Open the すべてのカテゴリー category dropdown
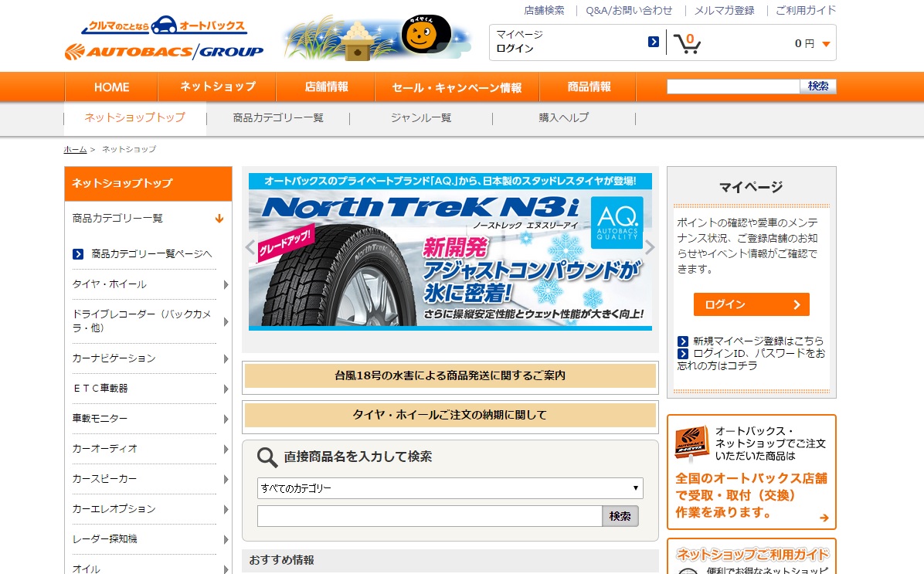Screen dimensions: 924x574 pyautogui.click(x=449, y=488)
